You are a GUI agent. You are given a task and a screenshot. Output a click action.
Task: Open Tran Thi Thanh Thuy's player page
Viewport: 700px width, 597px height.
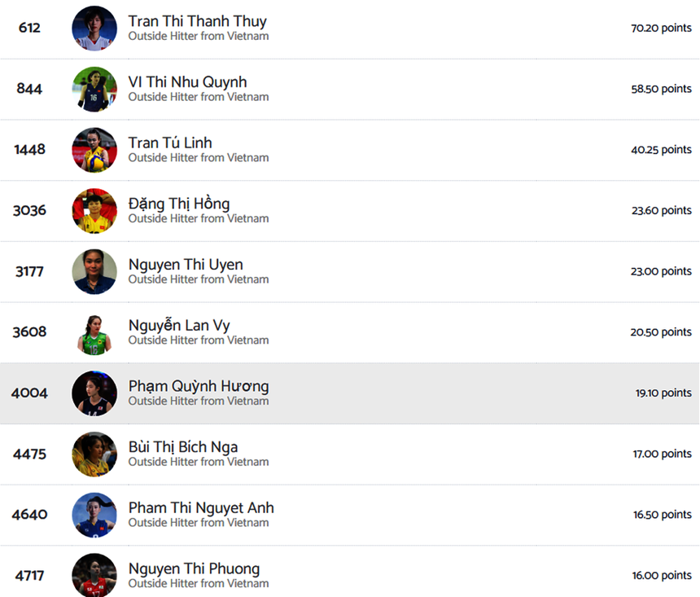pyautogui.click(x=197, y=21)
